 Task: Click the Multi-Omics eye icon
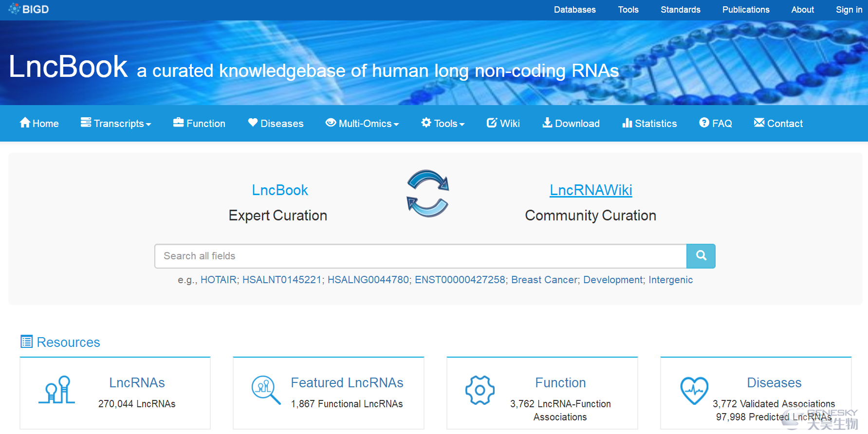[331, 123]
